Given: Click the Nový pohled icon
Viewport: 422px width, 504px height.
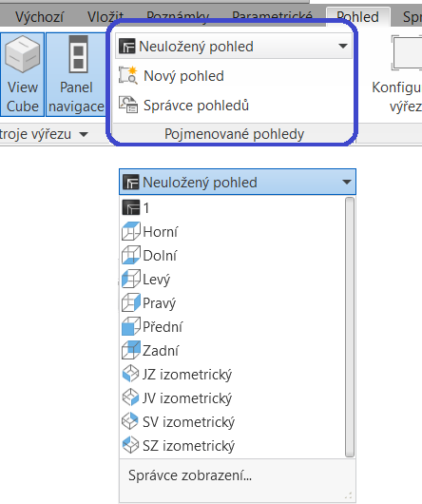Looking at the screenshot, I should [x=128, y=75].
